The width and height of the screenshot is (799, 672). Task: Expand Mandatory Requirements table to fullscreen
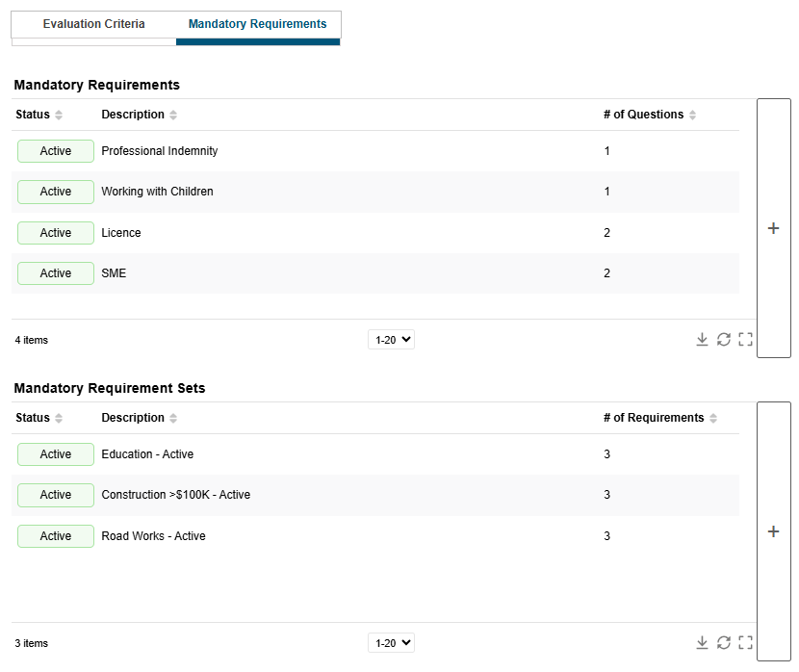pyautogui.click(x=745, y=339)
